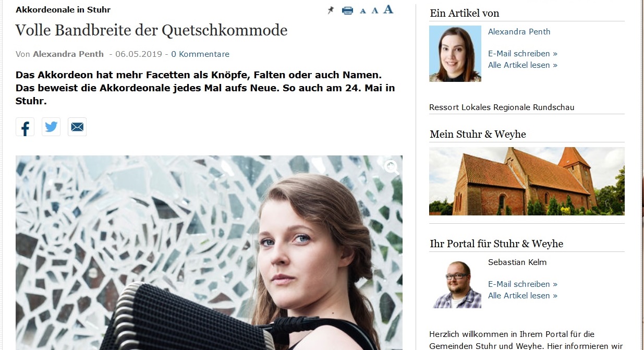Viewport: 644px width, 350px height.
Task: Click E-Mail schreiben under Alexandra Penth
Action: click(523, 53)
